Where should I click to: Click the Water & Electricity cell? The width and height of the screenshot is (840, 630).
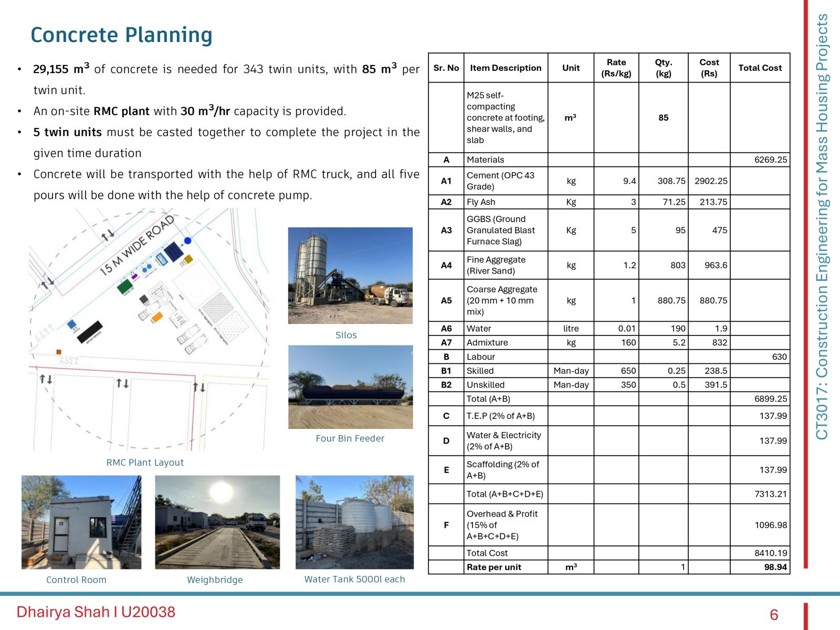[506, 440]
